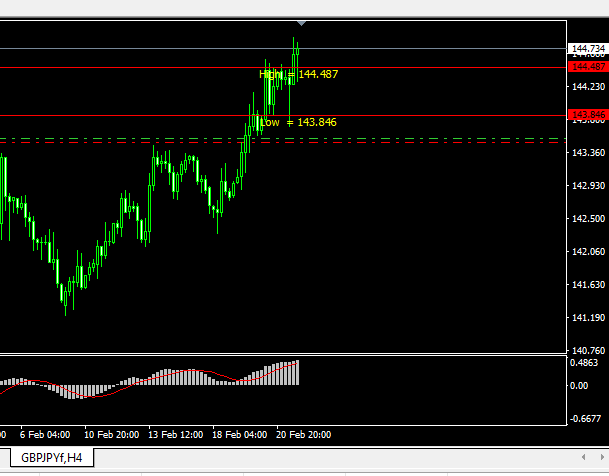Image resolution: width=609 pixels, height=476 pixels.
Task: Click the 6 Feb 04:00 time label
Action: tap(45, 434)
